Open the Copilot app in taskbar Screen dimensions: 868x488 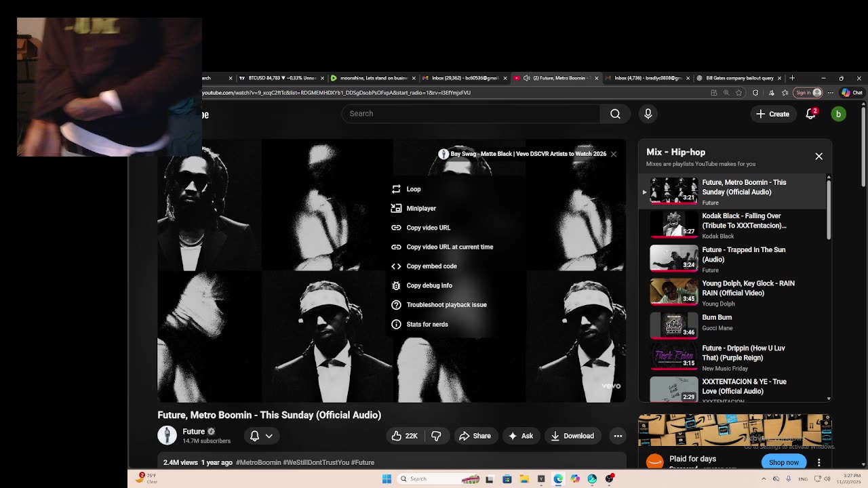pyautogui.click(x=575, y=479)
